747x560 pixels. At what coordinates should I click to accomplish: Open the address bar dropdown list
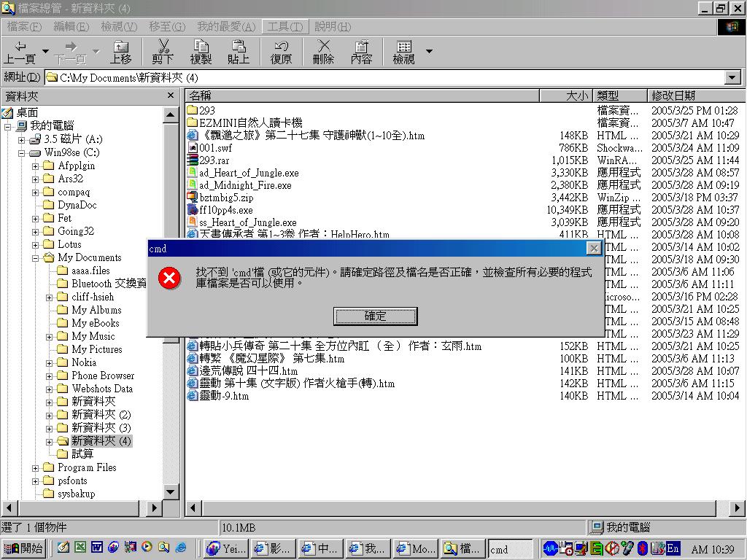coord(733,77)
